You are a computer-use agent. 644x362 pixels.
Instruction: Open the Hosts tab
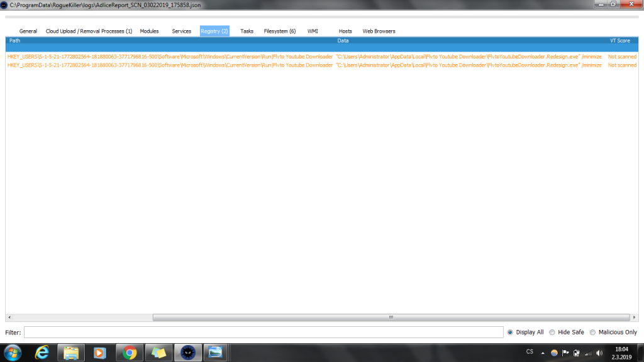tap(345, 31)
